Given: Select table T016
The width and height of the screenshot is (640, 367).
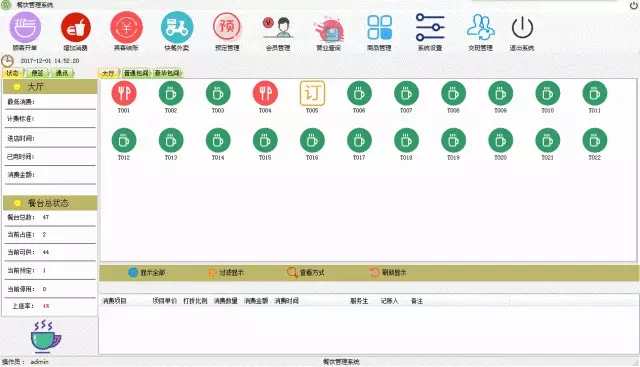Looking at the screenshot, I should coord(312,140).
